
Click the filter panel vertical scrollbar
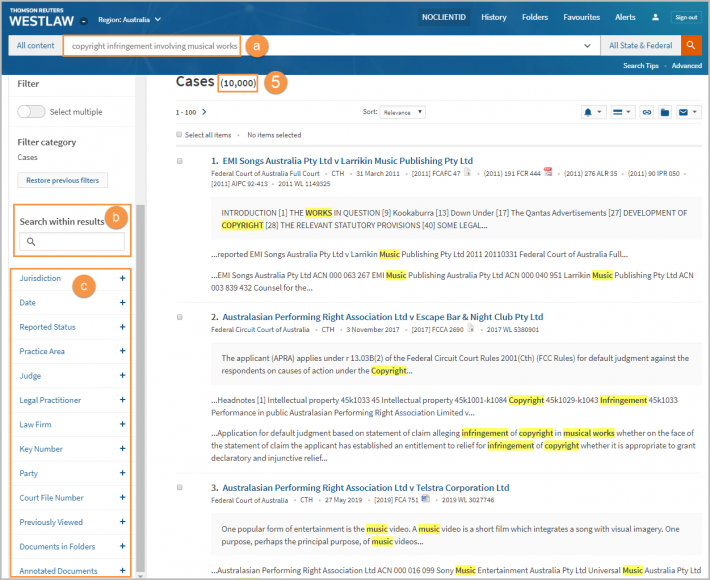click(141, 388)
